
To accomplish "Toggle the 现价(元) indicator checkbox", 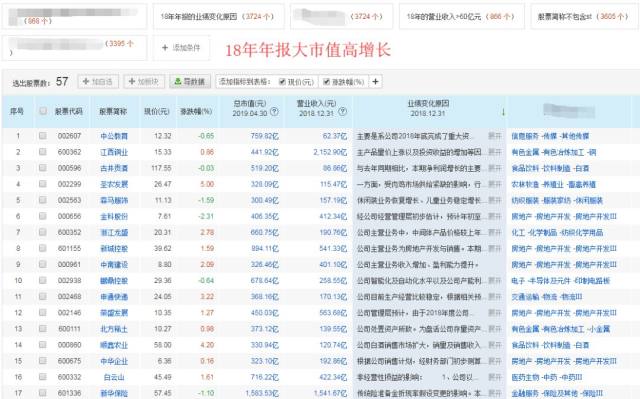I will [282, 82].
